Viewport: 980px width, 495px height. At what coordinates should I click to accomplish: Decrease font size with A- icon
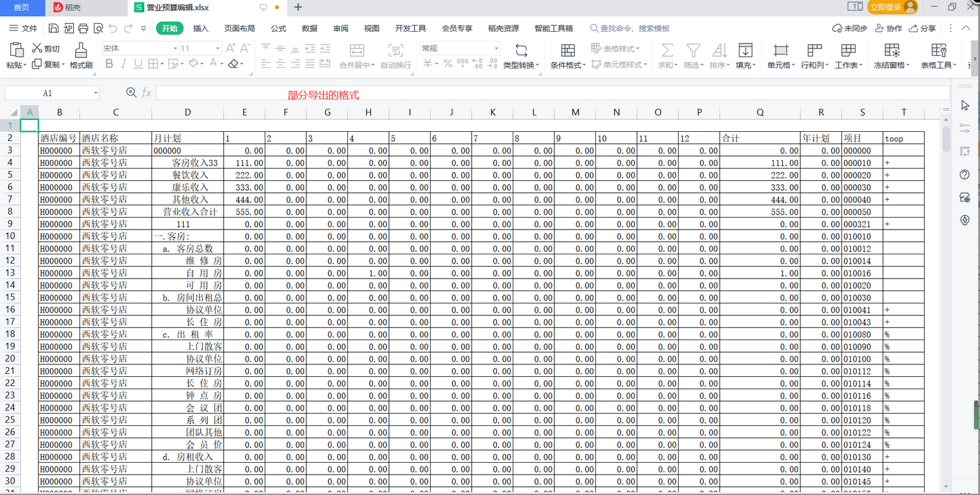245,48
